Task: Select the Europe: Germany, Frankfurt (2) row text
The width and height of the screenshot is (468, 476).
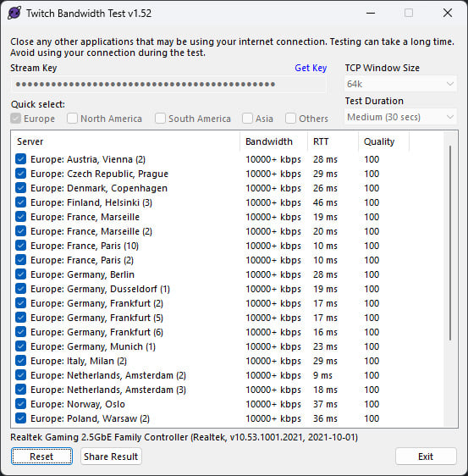Action: (96, 303)
